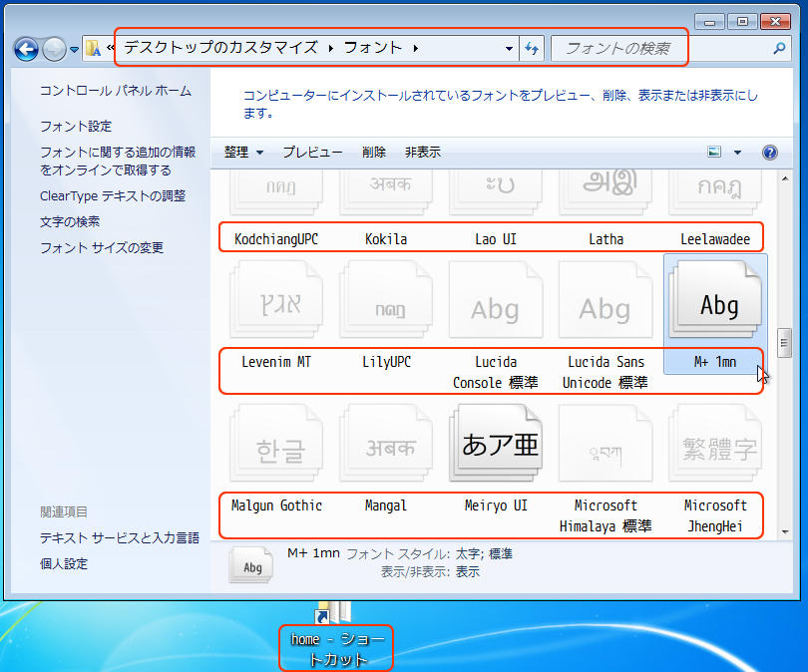Click the KodchiangUPC font name label
Screen dimensions: 808x672
276,239
